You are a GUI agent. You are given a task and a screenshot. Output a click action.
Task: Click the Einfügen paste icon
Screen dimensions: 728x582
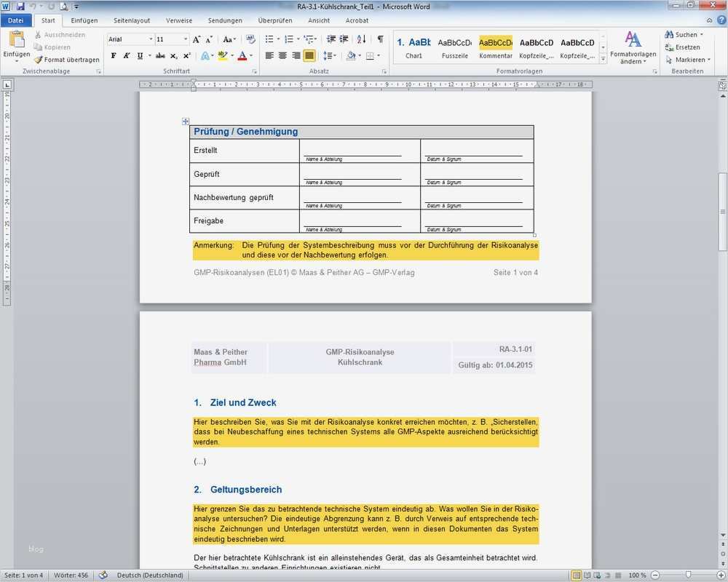[x=16, y=40]
